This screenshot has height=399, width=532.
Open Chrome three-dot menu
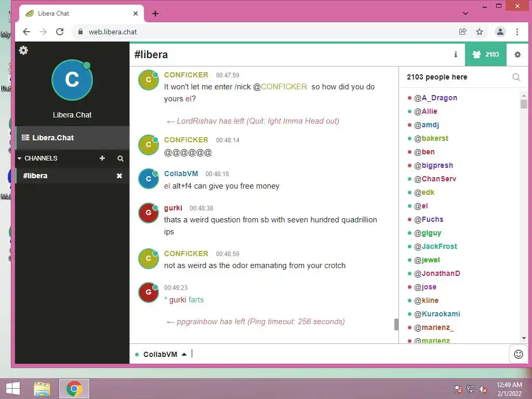(x=517, y=32)
